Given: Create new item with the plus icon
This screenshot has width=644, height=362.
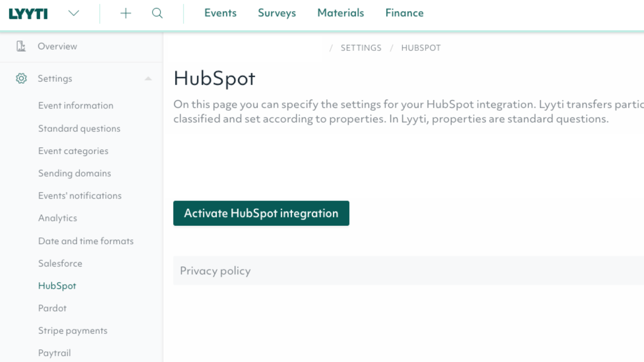Looking at the screenshot, I should (126, 13).
